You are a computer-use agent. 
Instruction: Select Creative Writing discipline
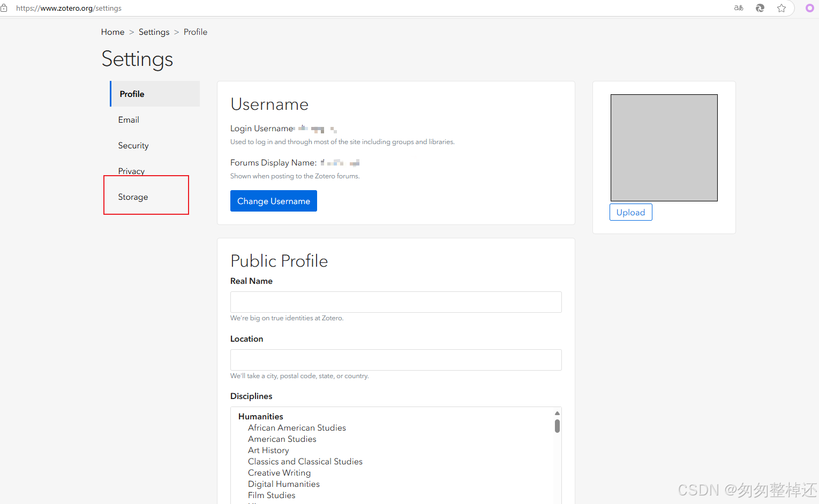[279, 473]
